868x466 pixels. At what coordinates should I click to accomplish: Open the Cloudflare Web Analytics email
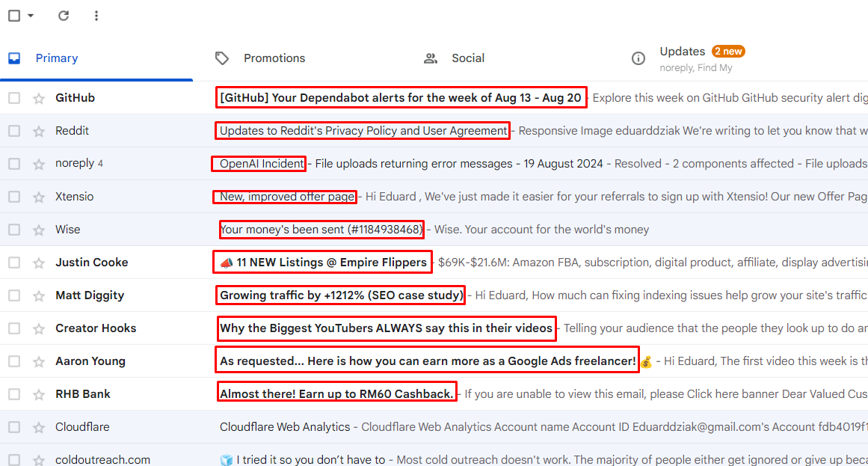click(x=285, y=427)
